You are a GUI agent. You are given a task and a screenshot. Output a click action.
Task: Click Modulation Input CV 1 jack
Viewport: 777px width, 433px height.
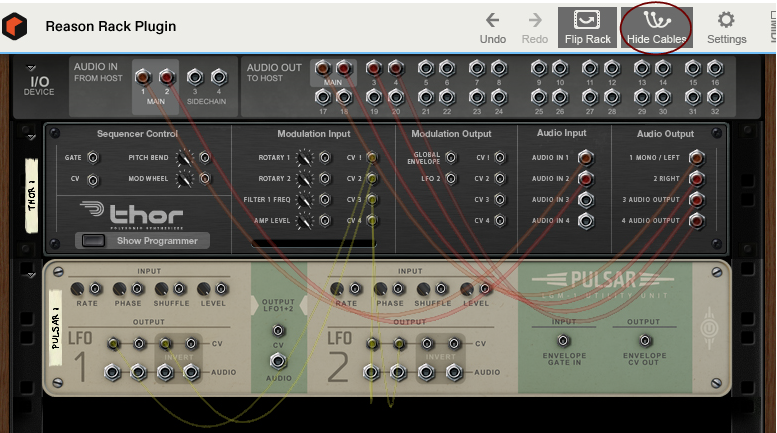(372, 158)
